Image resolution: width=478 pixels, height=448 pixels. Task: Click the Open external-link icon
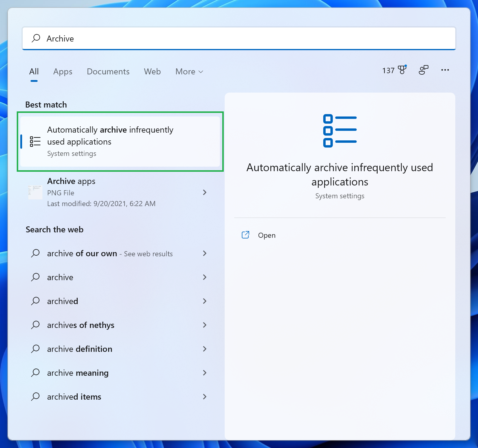point(245,235)
